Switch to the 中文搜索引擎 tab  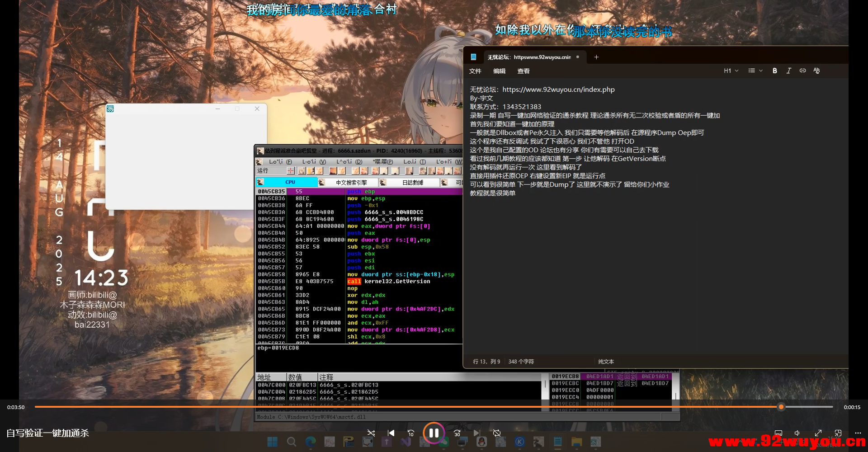(351, 183)
